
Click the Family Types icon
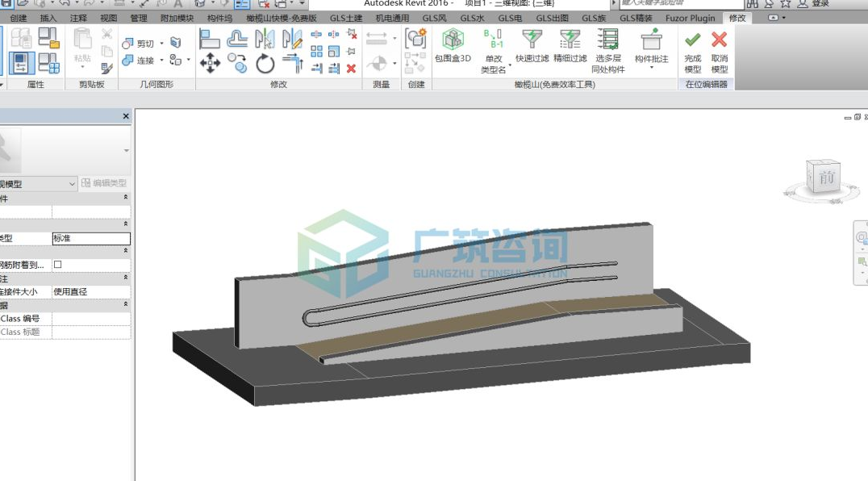pyautogui.click(x=48, y=63)
